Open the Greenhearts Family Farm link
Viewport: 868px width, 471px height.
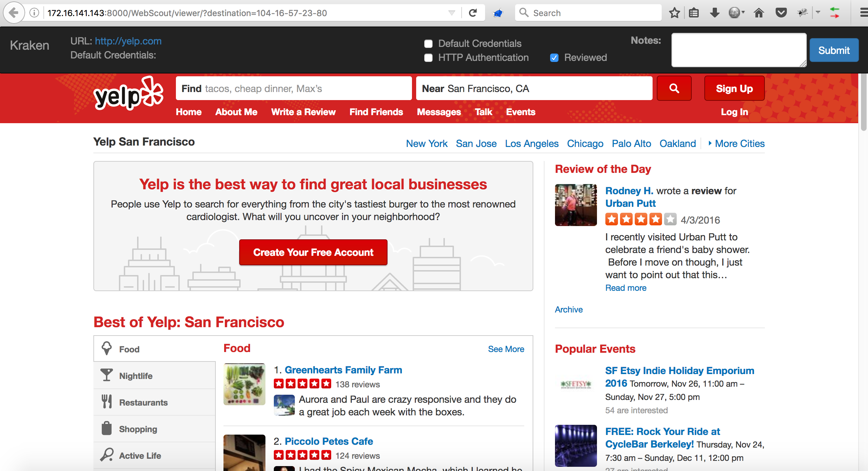[x=343, y=370]
